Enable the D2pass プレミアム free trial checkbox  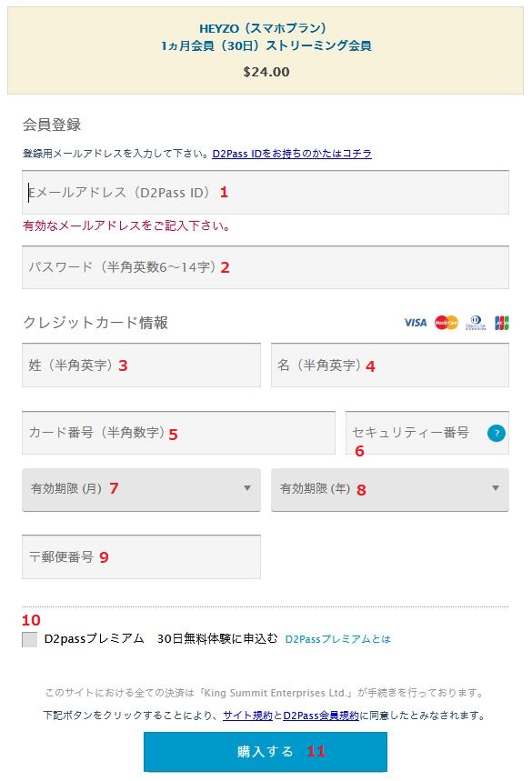[x=29, y=639]
